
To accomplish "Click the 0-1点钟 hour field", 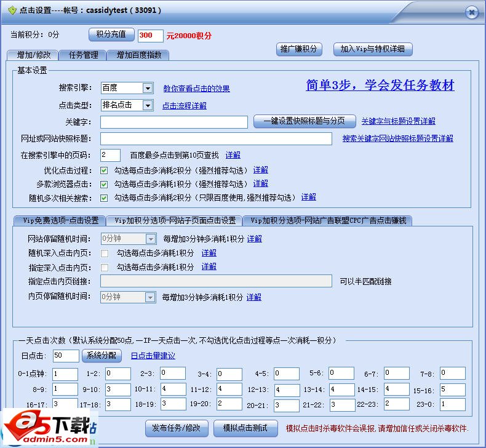I will pos(65,374).
